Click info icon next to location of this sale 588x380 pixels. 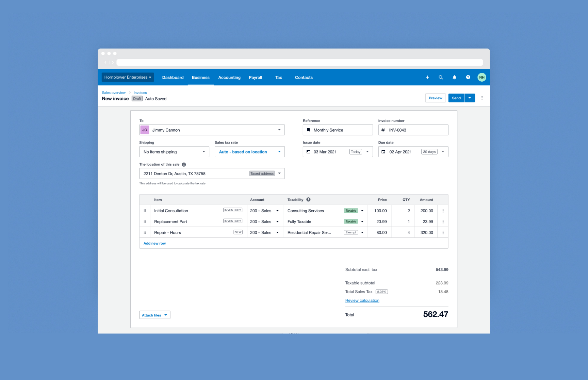coord(184,164)
